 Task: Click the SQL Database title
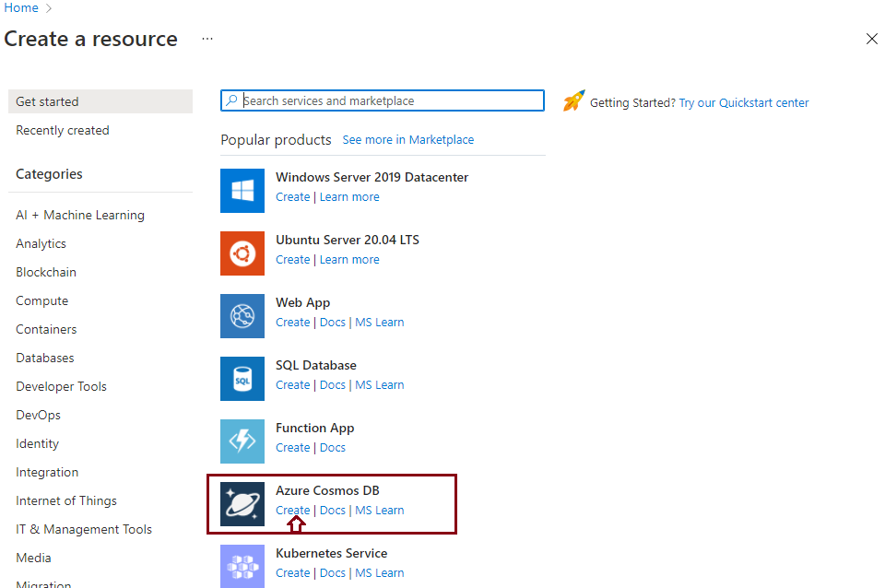click(316, 365)
